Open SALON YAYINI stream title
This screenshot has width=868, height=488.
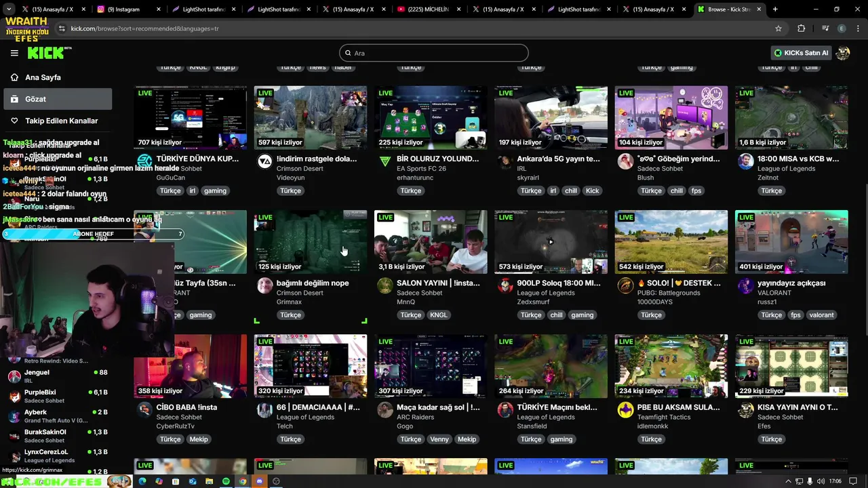438,283
